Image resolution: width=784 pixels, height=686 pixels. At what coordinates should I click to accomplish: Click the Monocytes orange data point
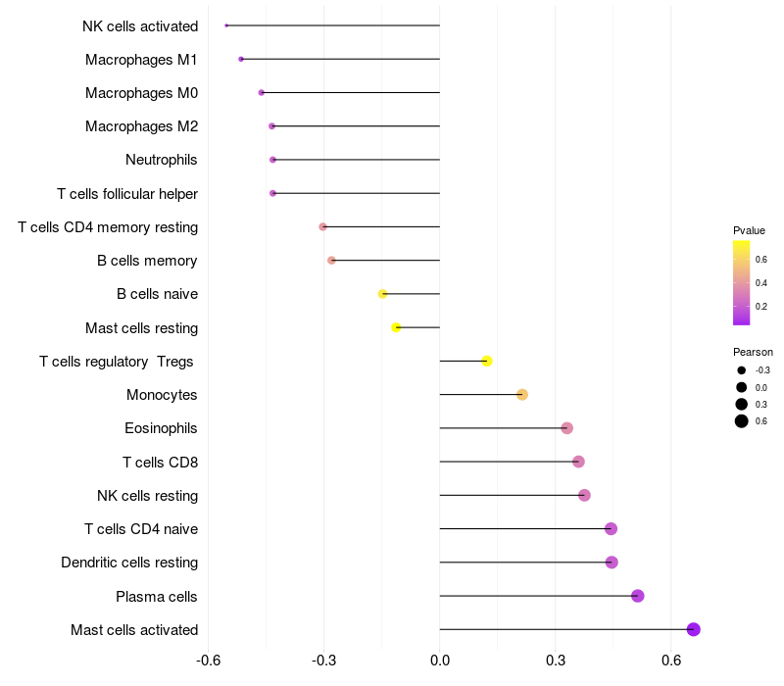coord(522,395)
